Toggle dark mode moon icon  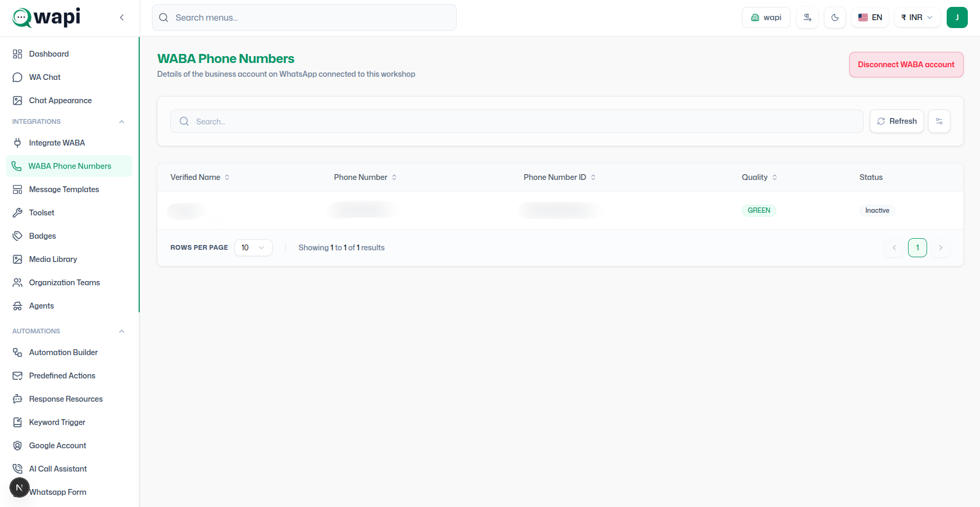point(835,17)
